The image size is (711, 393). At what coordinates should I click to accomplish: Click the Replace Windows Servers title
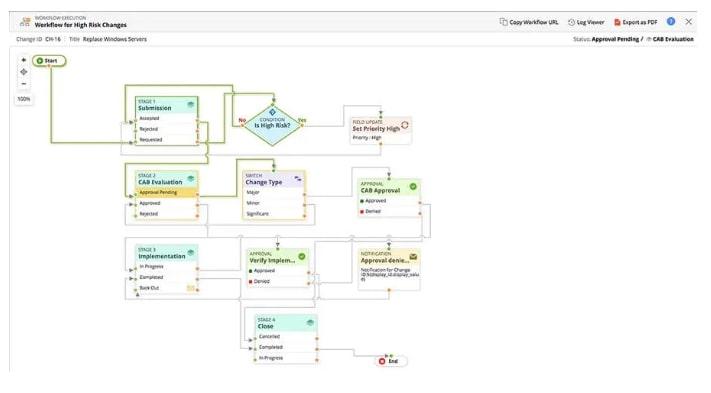click(x=115, y=39)
